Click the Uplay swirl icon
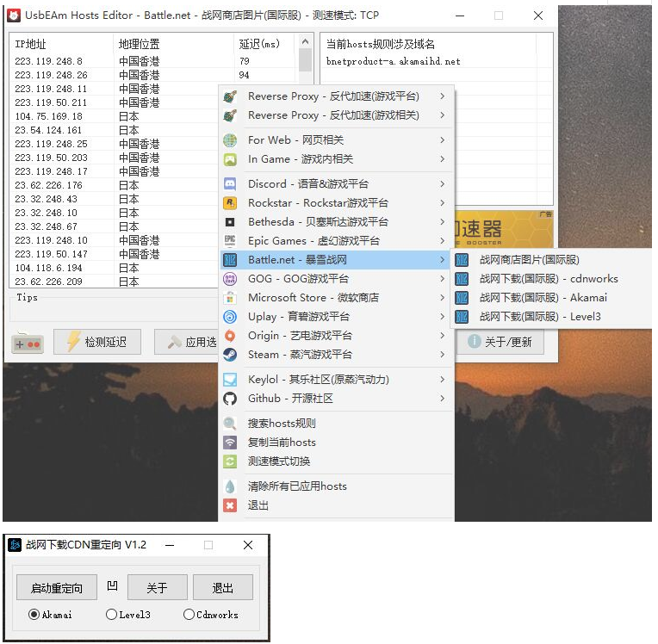This screenshot has width=658, height=644. [x=230, y=317]
